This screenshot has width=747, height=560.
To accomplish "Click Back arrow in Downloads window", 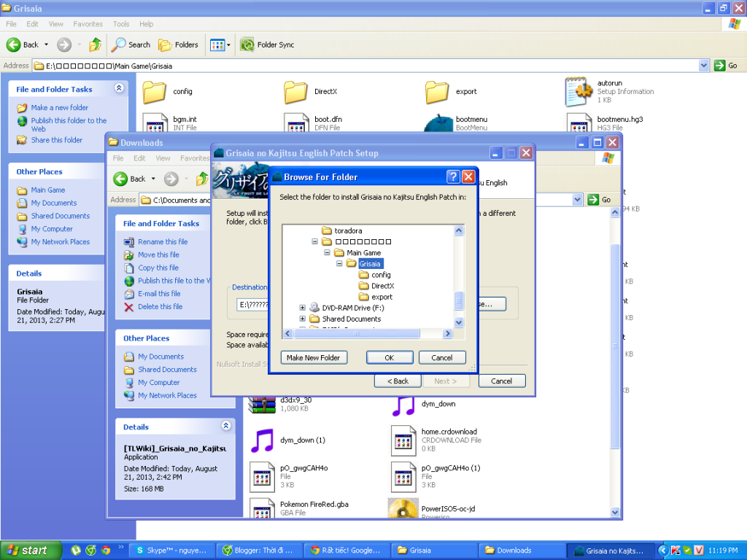I will [x=120, y=179].
